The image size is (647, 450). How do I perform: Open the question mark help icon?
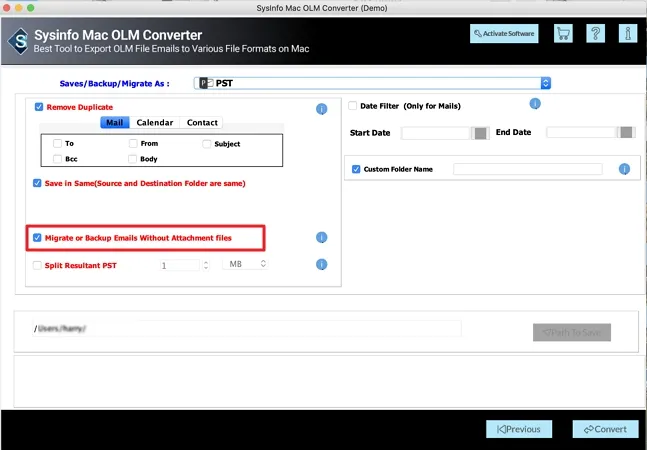pos(595,33)
